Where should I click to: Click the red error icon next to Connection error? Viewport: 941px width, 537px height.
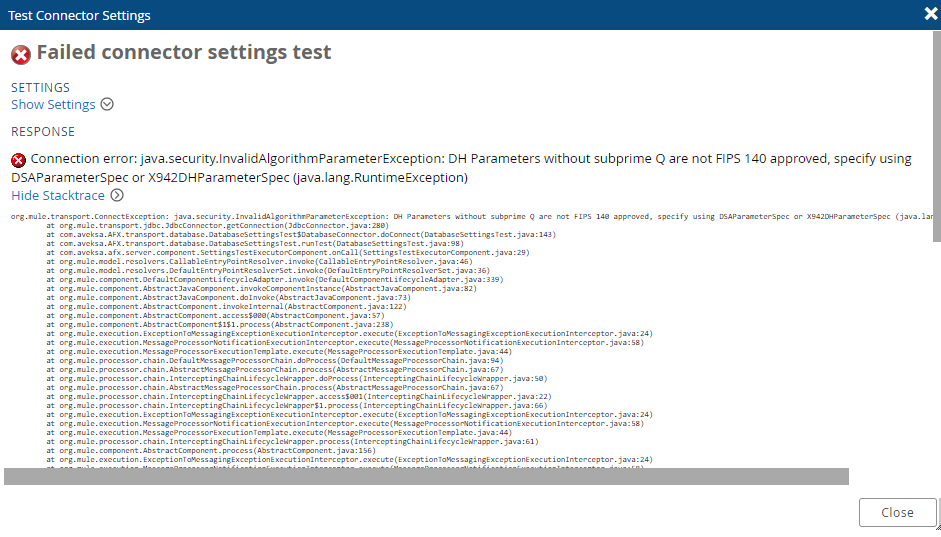(x=19, y=160)
